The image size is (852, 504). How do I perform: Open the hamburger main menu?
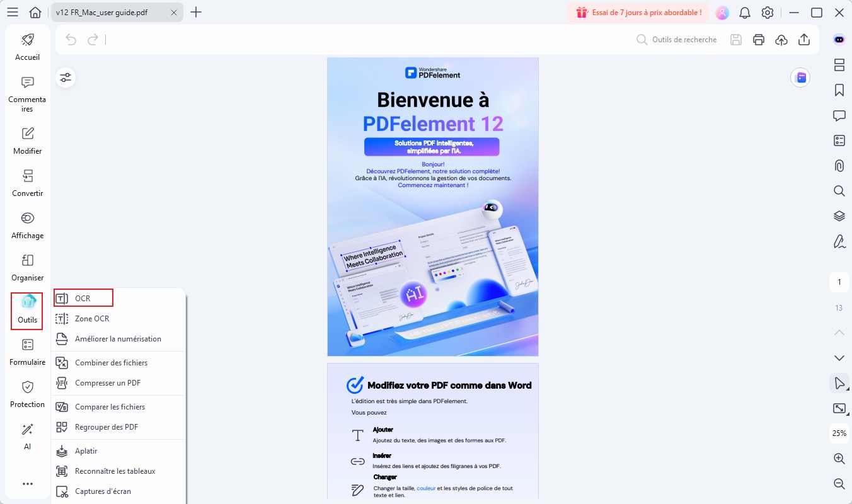(x=13, y=12)
